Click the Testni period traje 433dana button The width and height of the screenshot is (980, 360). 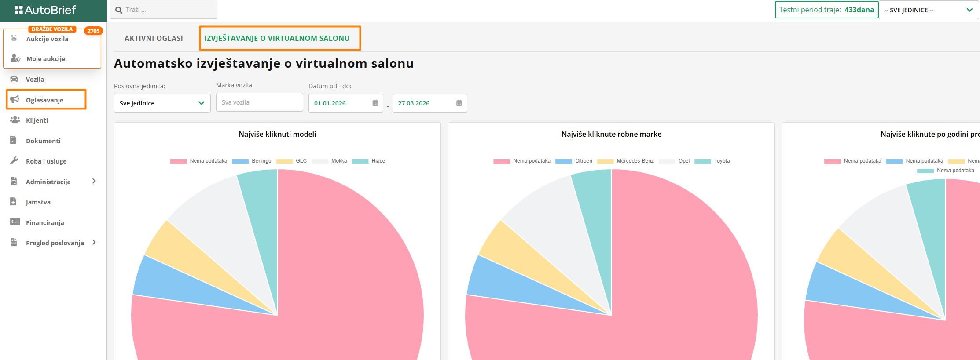pos(826,10)
